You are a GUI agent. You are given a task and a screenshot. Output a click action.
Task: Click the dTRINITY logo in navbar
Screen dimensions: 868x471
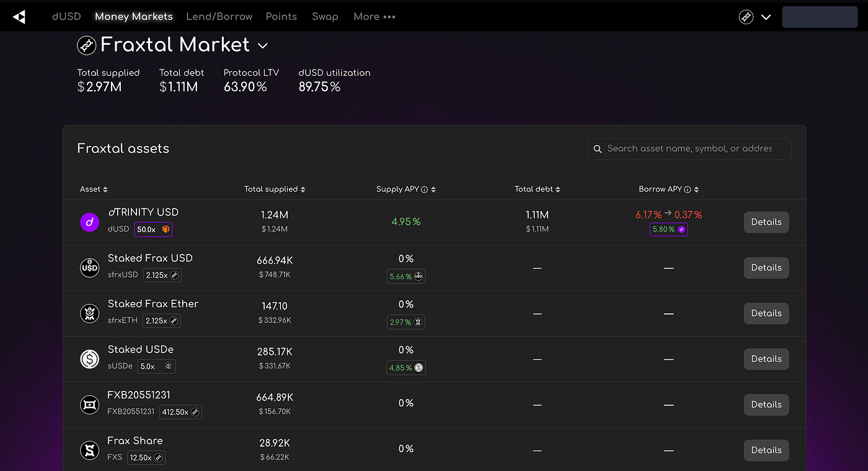pyautogui.click(x=20, y=17)
